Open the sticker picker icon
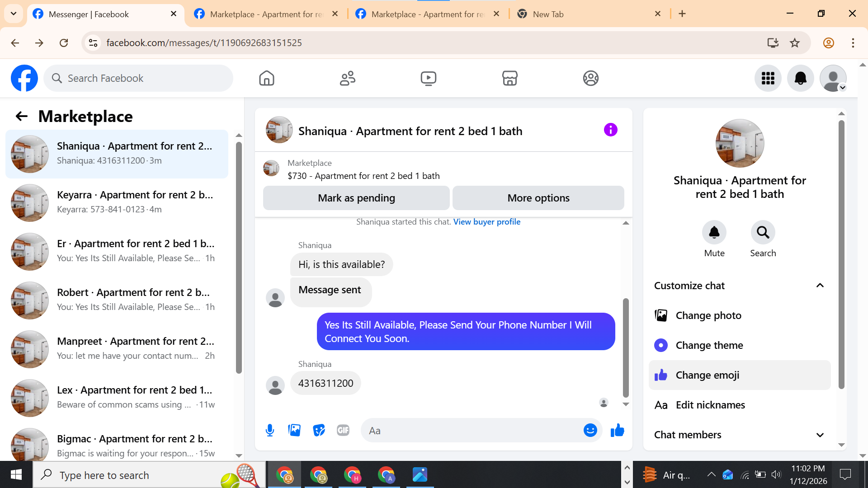868x488 pixels. [x=319, y=430]
